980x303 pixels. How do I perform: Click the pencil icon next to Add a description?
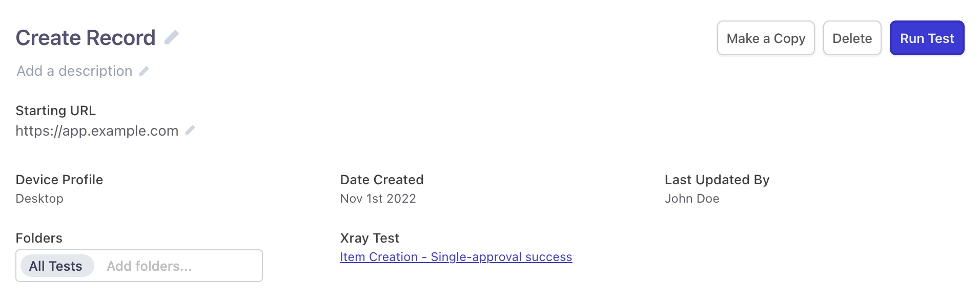[x=144, y=71]
